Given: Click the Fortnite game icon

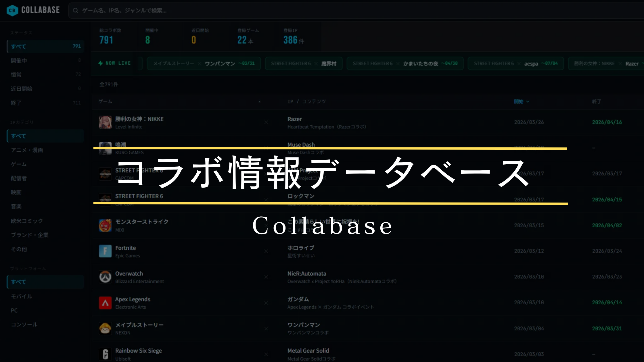Looking at the screenshot, I should [105, 251].
